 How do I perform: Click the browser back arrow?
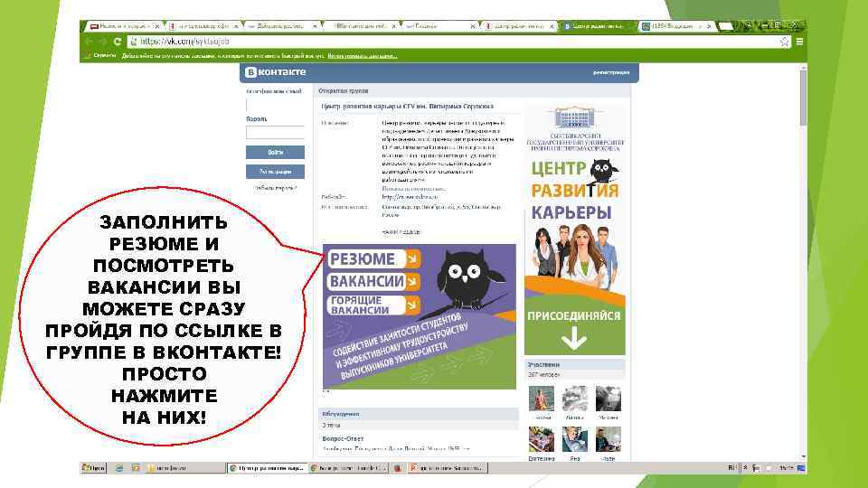pos(89,42)
